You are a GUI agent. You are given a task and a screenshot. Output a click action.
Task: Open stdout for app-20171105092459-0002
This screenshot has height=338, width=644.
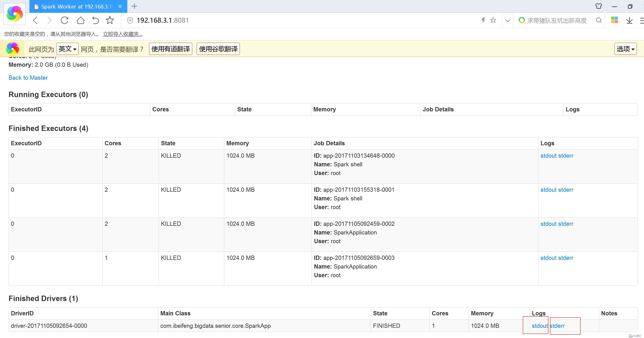[x=548, y=224]
